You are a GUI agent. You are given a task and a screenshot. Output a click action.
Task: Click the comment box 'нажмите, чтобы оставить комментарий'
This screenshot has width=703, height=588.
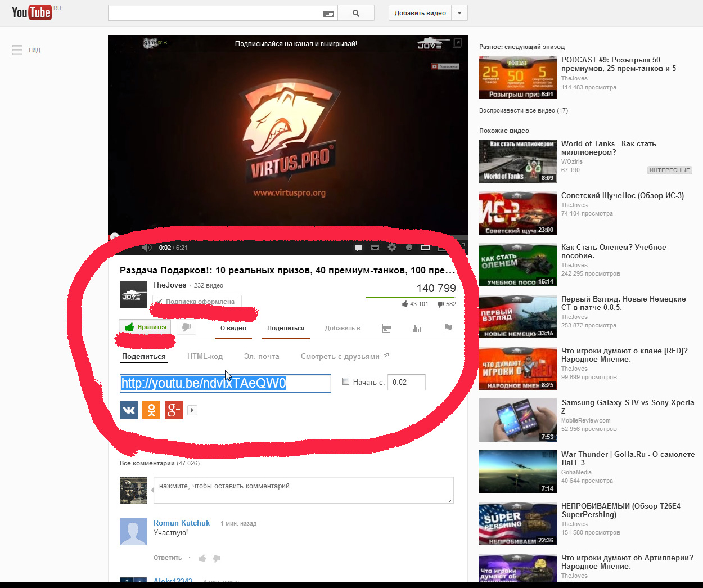coord(304,490)
